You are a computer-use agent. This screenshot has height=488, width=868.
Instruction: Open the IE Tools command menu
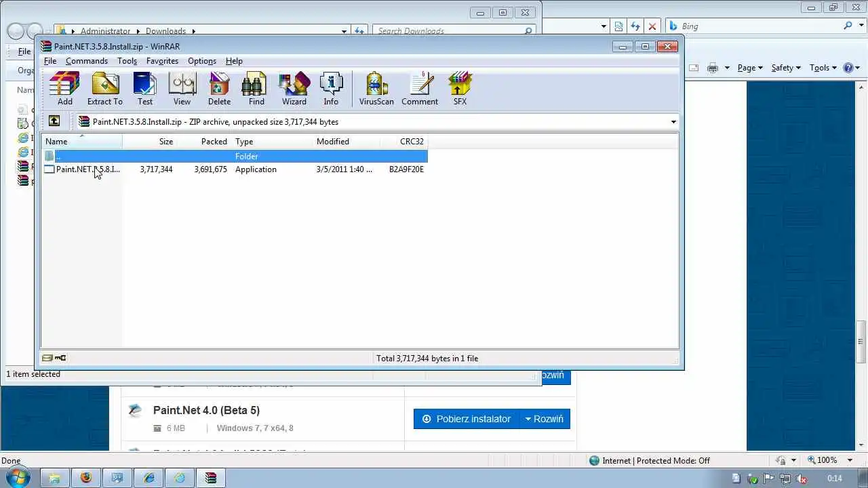coord(823,68)
